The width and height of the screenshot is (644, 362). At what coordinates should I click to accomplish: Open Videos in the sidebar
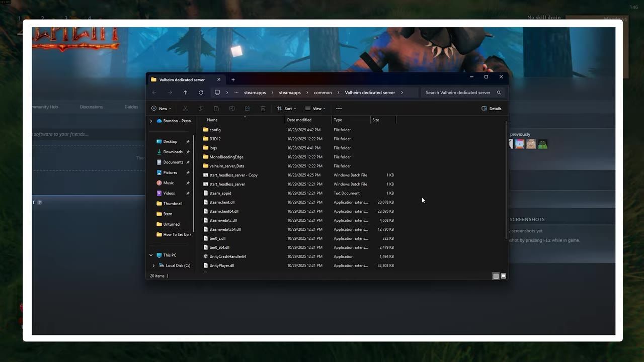[169, 193]
